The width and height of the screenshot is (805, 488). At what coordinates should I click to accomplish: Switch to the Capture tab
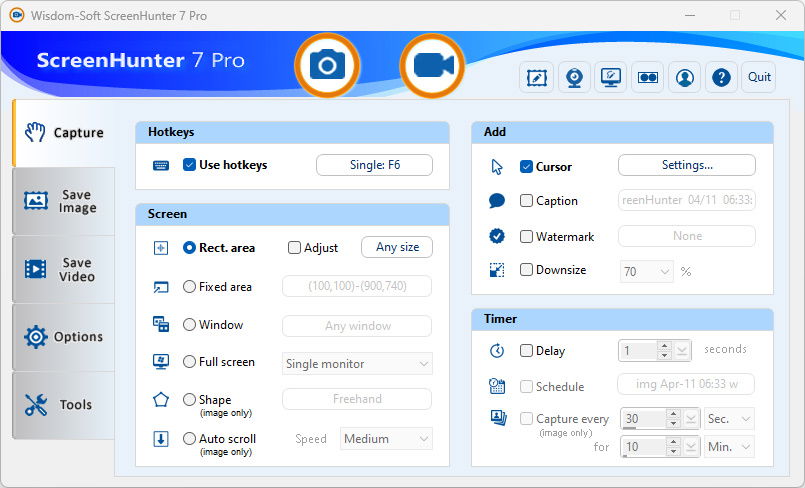tap(64, 133)
